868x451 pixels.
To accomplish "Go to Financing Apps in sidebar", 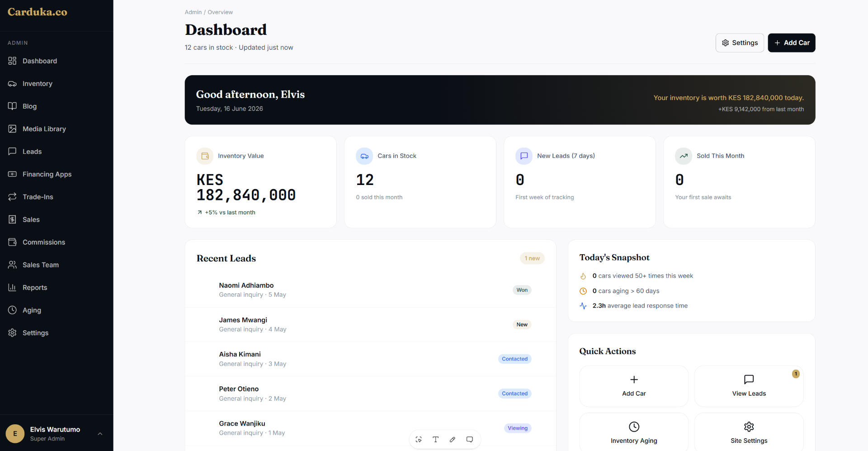I will pos(57,174).
